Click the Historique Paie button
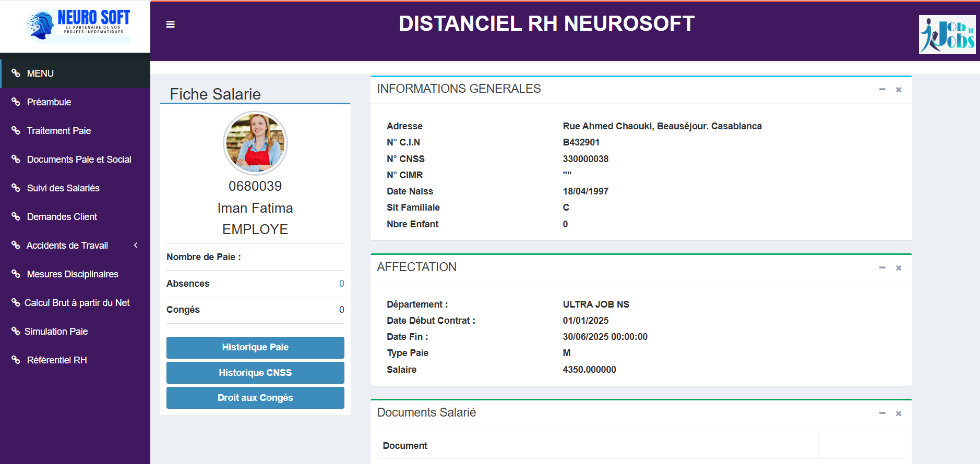Image resolution: width=980 pixels, height=464 pixels. 255,347
